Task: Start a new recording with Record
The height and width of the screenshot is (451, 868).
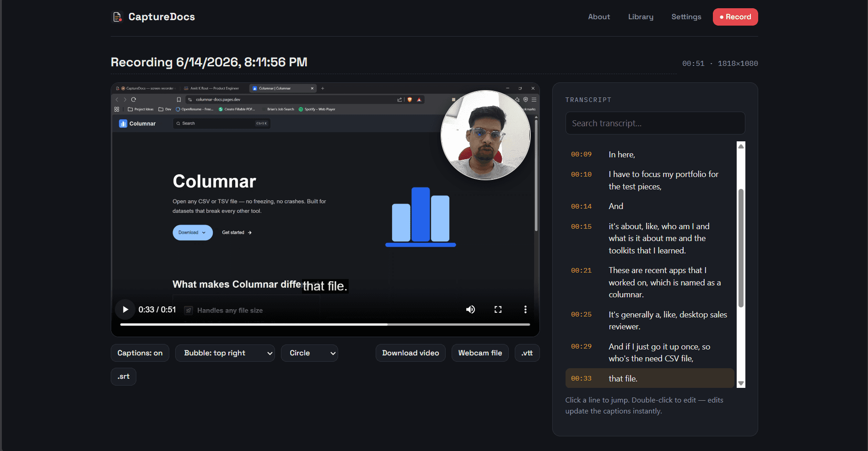Action: pos(735,17)
